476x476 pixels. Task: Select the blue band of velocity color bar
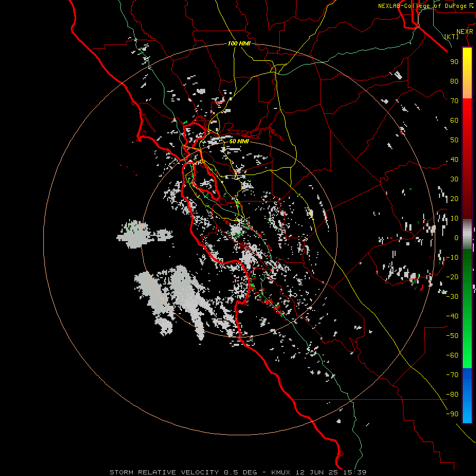click(467, 395)
